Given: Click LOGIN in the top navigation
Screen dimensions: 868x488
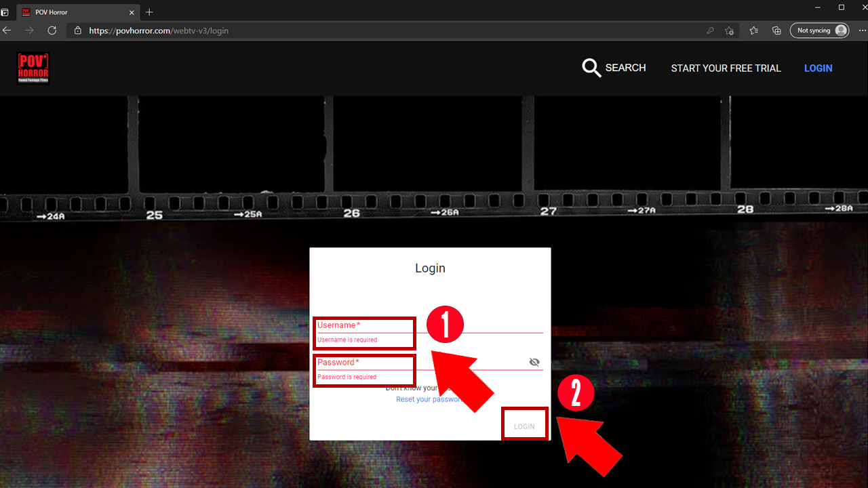Looking at the screenshot, I should [818, 68].
